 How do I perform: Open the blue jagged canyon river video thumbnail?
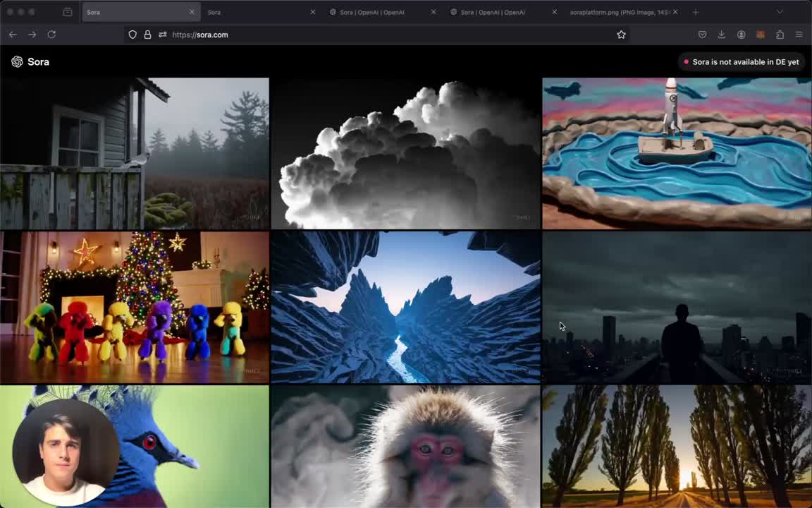pos(406,308)
